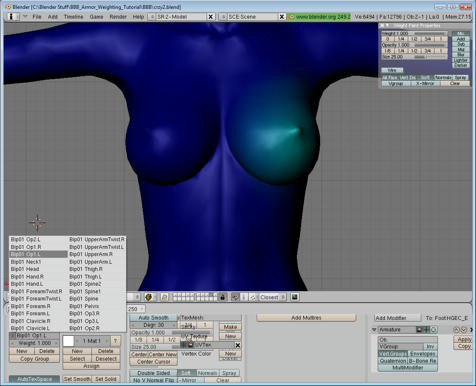Open the Help menu
The height and width of the screenshot is (386, 476).
pos(138,17)
